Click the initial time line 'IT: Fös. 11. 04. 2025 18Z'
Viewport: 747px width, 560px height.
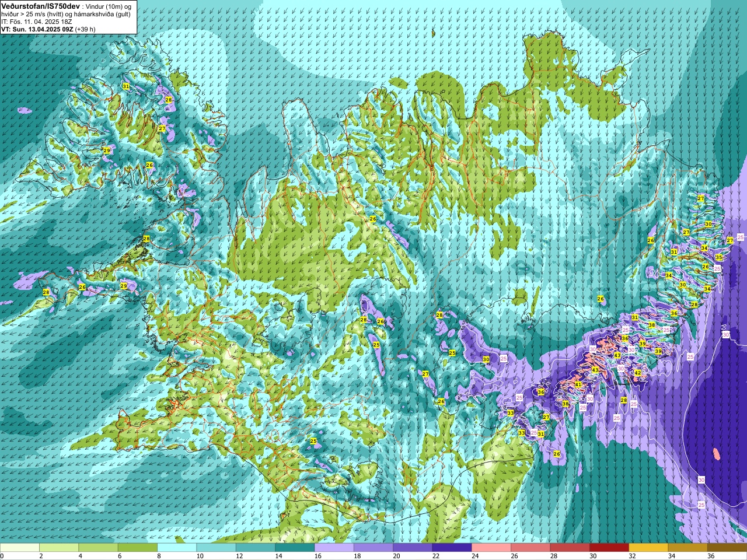click(x=36, y=22)
